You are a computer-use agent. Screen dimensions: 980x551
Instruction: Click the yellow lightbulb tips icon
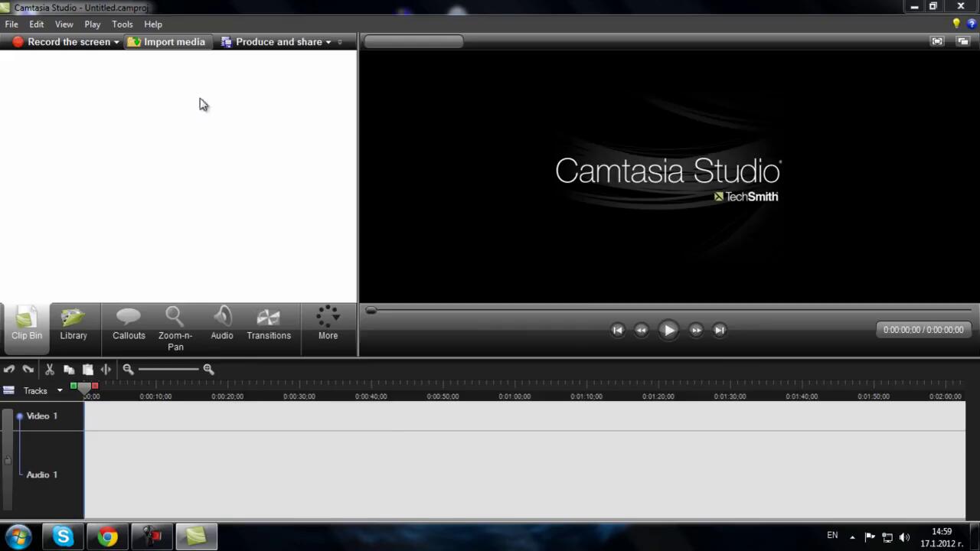[956, 24]
